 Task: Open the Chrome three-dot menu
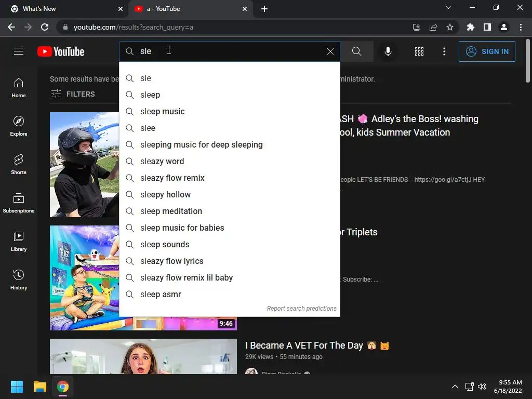pos(521,27)
